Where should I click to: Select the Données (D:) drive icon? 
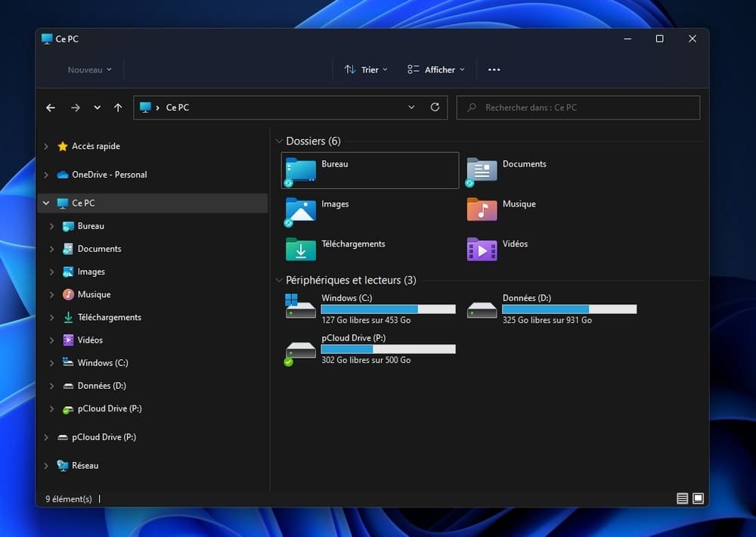click(482, 310)
